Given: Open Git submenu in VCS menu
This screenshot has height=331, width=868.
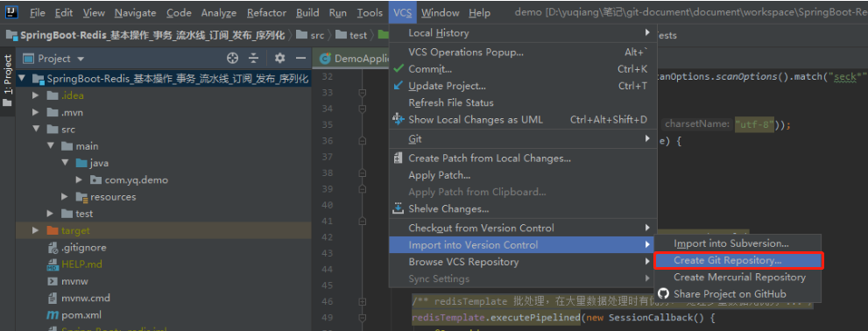Looking at the screenshot, I should click(523, 139).
